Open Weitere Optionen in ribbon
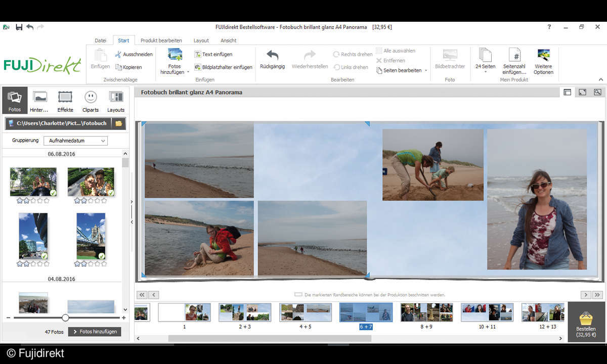 tap(543, 62)
